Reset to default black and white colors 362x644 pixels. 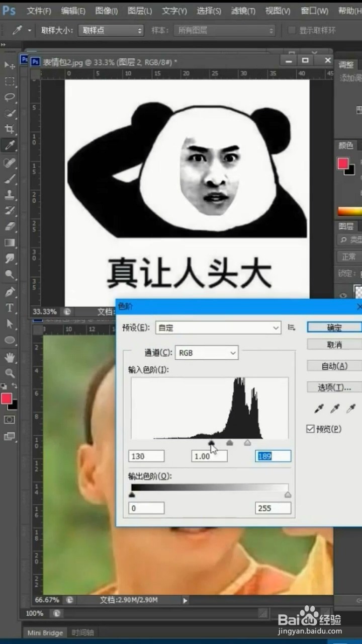point(4,386)
